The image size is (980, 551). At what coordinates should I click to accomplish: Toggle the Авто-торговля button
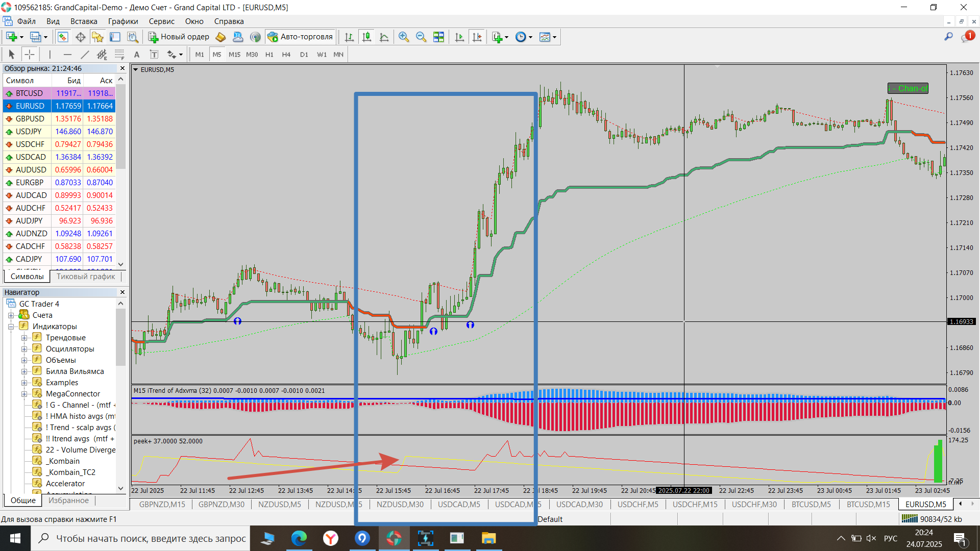pos(300,37)
